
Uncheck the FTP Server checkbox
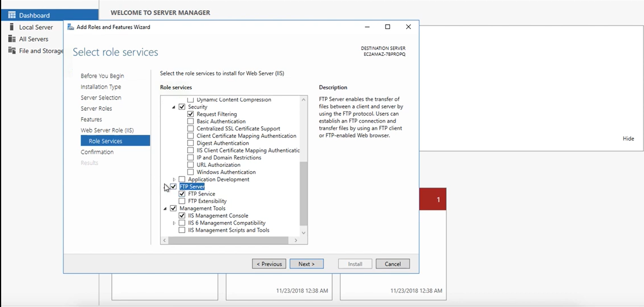(x=173, y=187)
